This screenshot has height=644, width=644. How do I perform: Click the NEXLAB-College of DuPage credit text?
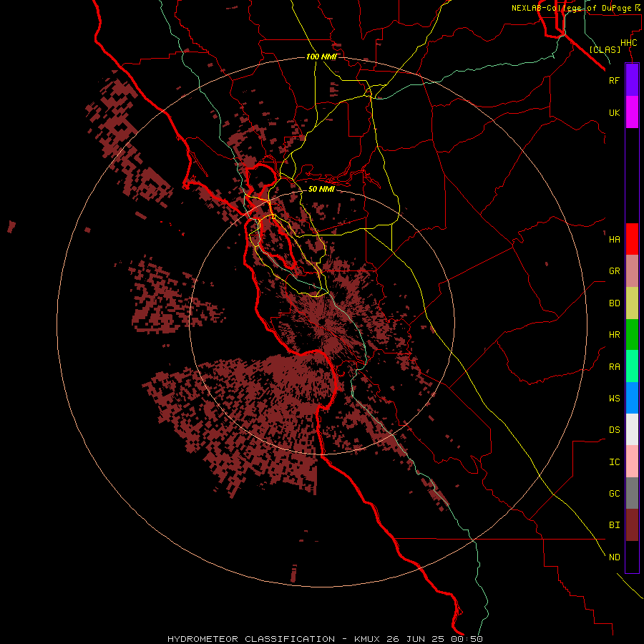[x=571, y=8]
